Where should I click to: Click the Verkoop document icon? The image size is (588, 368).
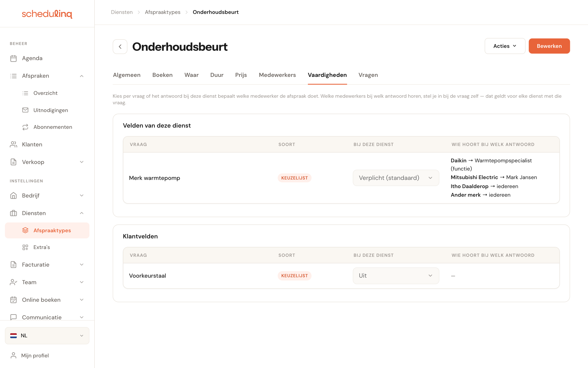[x=13, y=162]
